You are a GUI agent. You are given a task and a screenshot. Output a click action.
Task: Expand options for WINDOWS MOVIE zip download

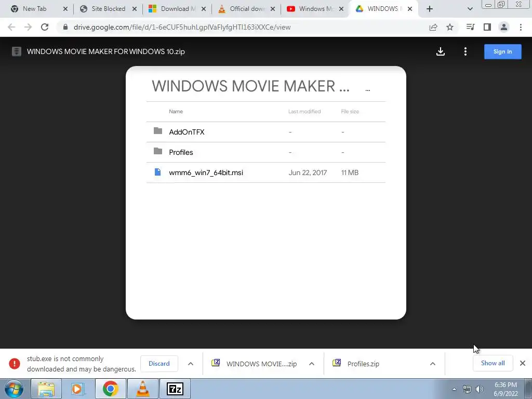pyautogui.click(x=312, y=364)
